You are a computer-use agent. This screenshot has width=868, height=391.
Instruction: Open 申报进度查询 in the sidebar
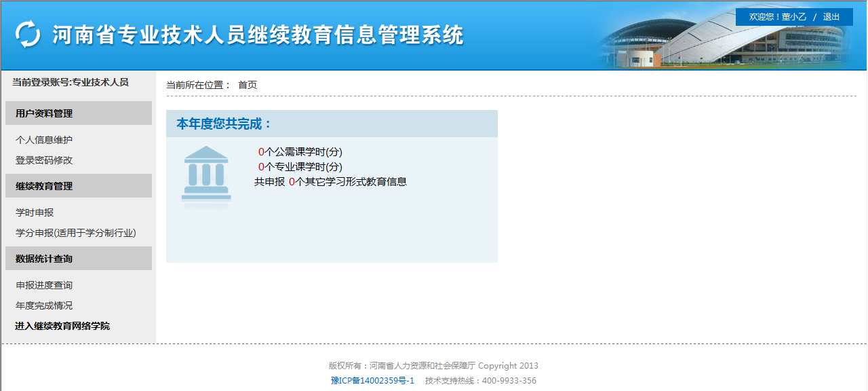44,285
